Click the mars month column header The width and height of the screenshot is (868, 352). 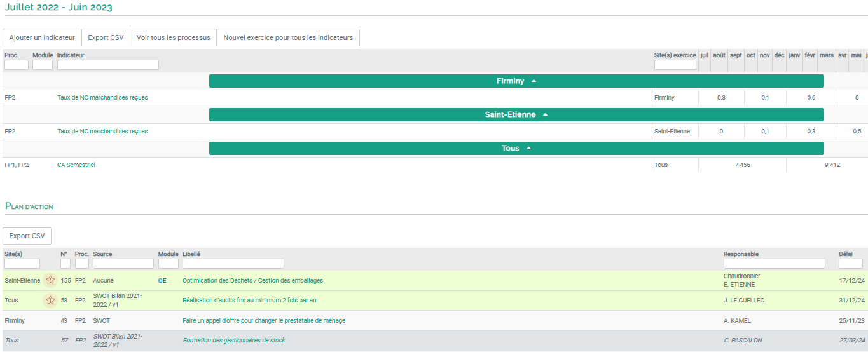tap(827, 55)
